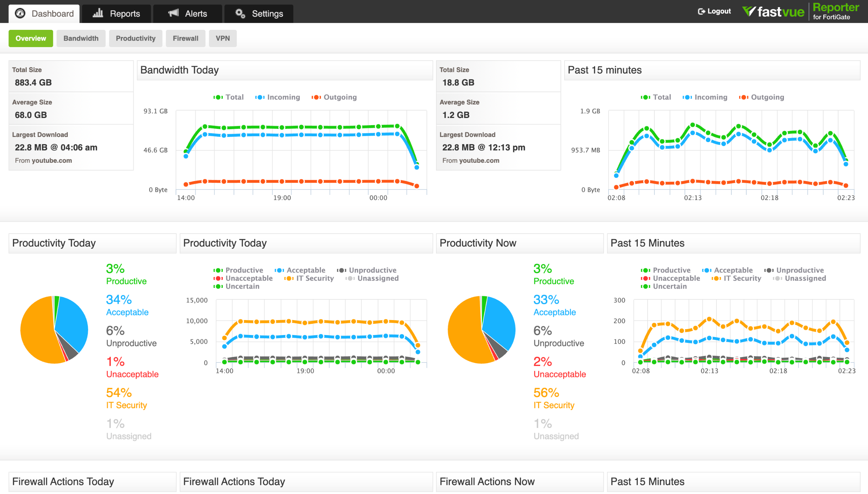Screen dimensions: 868x494
Task: Open the Productivity sub-tab
Action: click(135, 38)
